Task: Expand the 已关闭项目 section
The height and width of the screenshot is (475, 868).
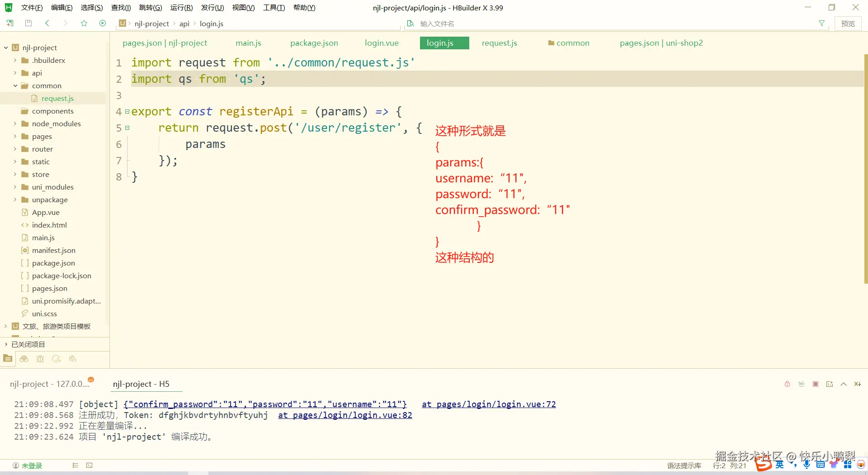Action: 6,344
